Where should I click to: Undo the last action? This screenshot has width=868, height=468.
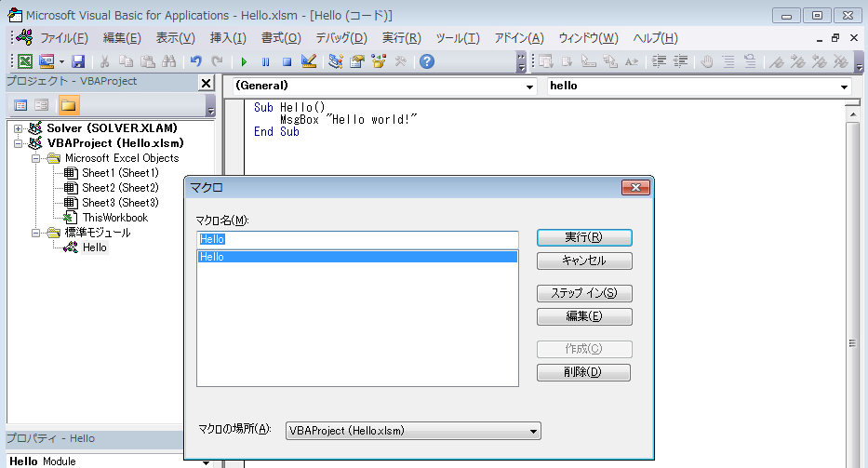pyautogui.click(x=196, y=61)
